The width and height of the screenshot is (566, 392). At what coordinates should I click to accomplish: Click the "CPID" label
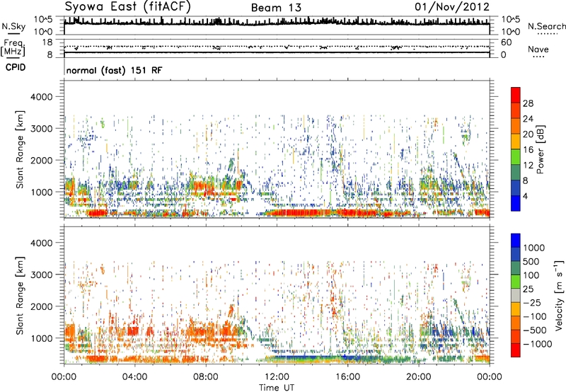[16, 67]
